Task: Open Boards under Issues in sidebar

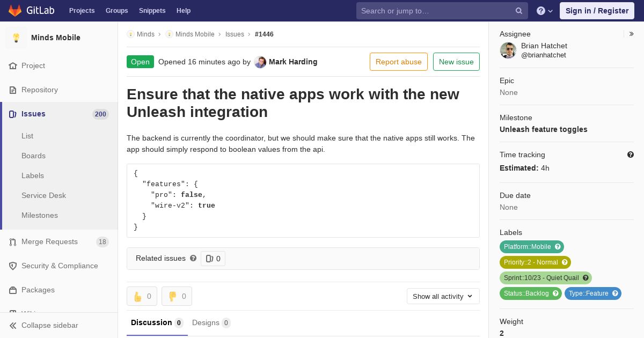Action: (x=33, y=156)
